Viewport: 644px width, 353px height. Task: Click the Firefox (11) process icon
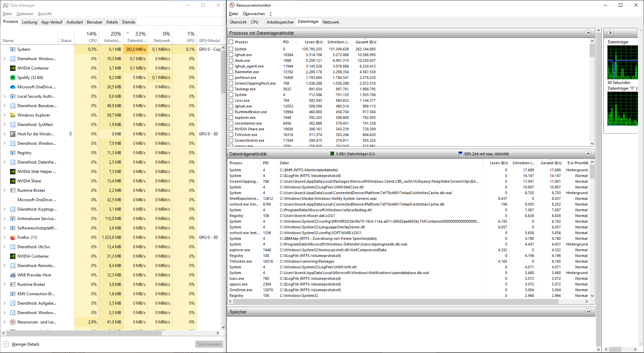coord(13,237)
